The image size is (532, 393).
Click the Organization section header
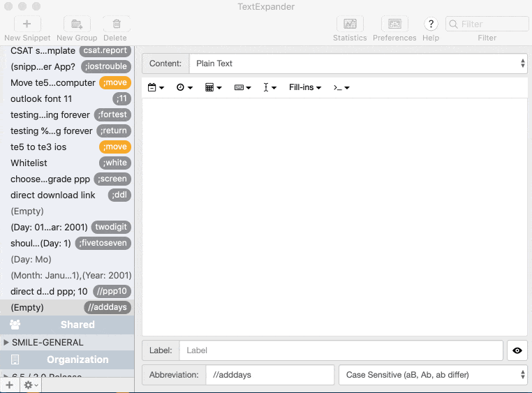coord(67,359)
